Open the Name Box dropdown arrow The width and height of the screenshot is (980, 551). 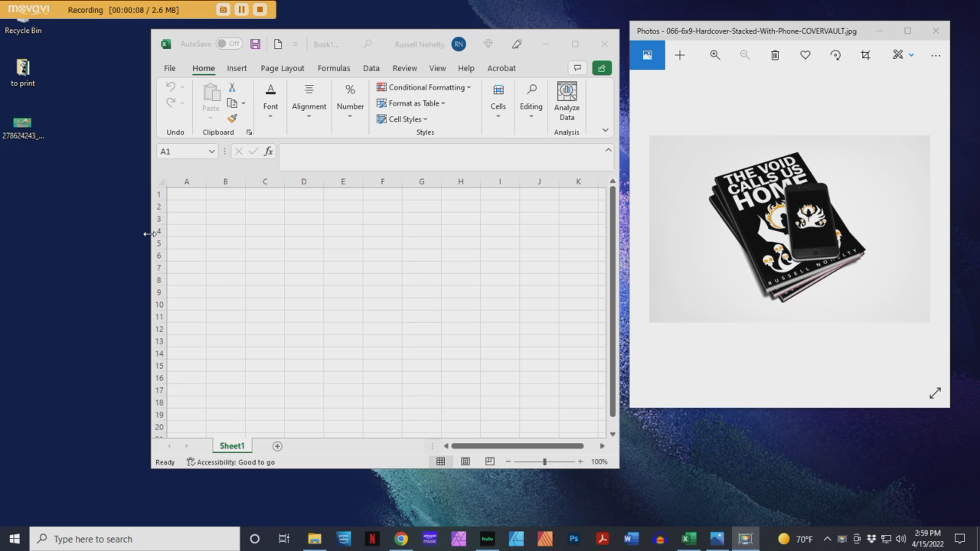click(x=211, y=152)
